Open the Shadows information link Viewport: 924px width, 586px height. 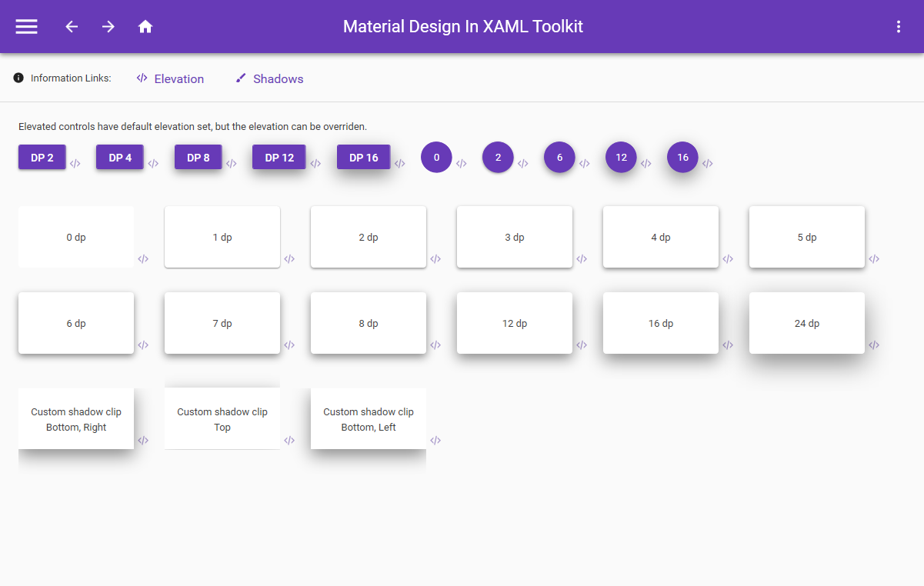click(x=269, y=78)
